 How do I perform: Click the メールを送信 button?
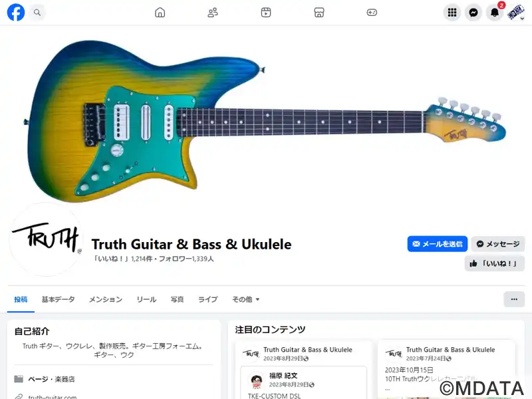[438, 244]
